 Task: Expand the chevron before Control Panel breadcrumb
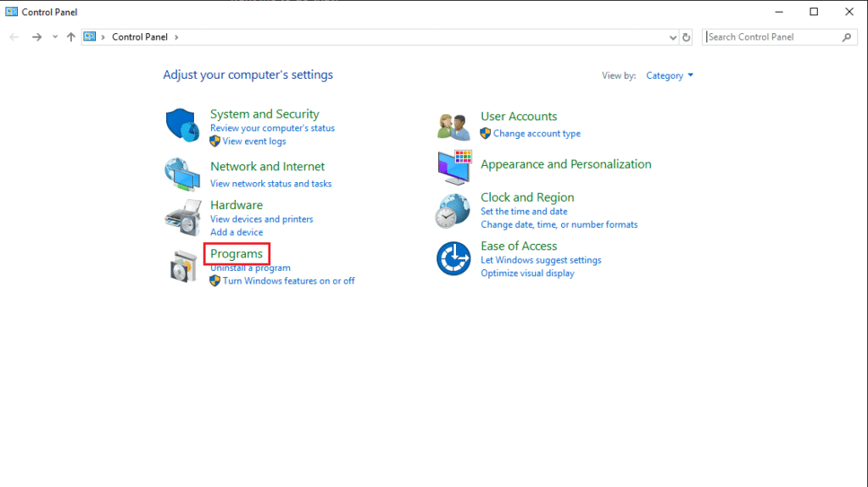[103, 37]
